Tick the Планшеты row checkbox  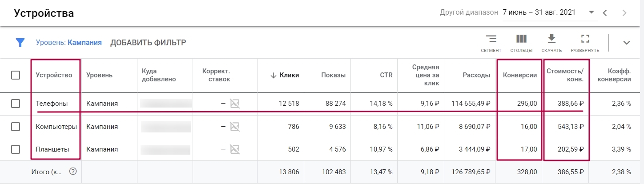click(16, 149)
